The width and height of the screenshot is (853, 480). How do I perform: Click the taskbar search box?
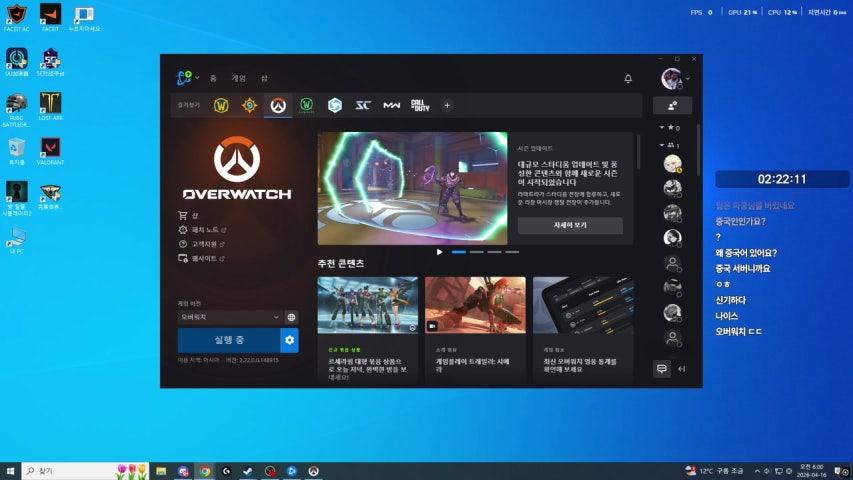coord(85,471)
